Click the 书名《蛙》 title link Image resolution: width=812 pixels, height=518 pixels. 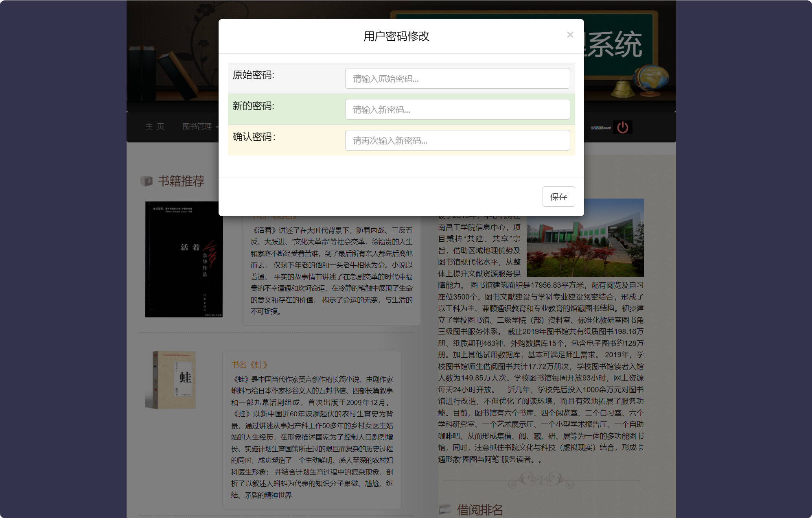[x=249, y=365]
